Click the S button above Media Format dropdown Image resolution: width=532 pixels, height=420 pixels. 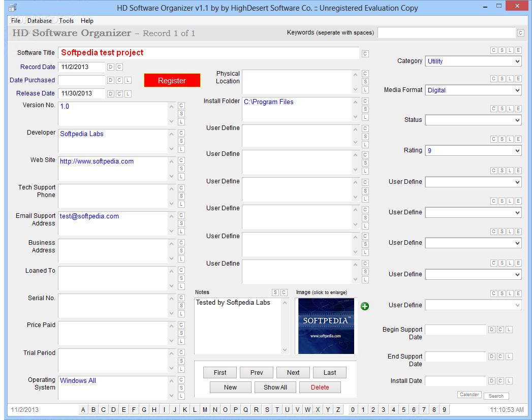click(x=502, y=79)
